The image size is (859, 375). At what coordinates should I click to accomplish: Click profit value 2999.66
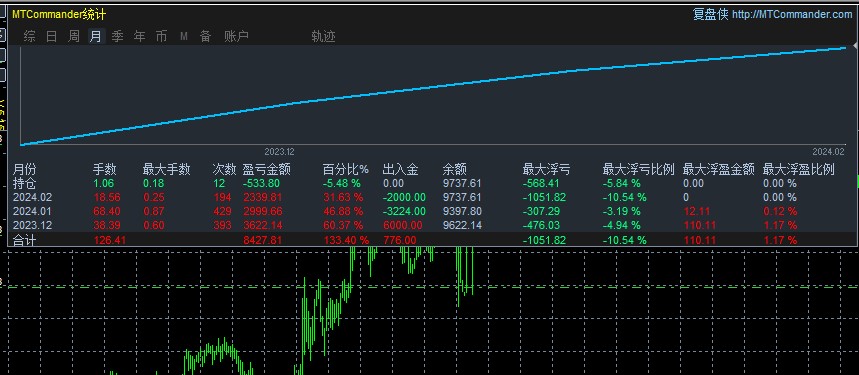click(x=264, y=211)
